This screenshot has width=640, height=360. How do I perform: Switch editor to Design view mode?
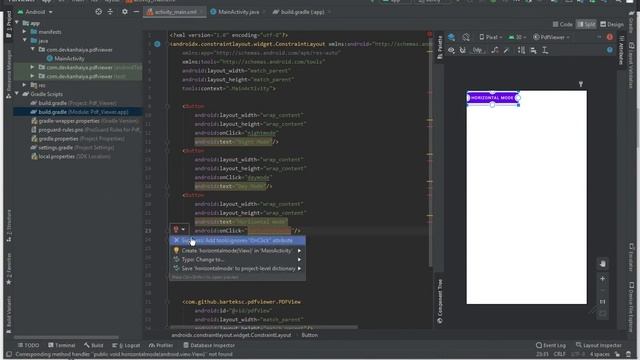coord(612,24)
